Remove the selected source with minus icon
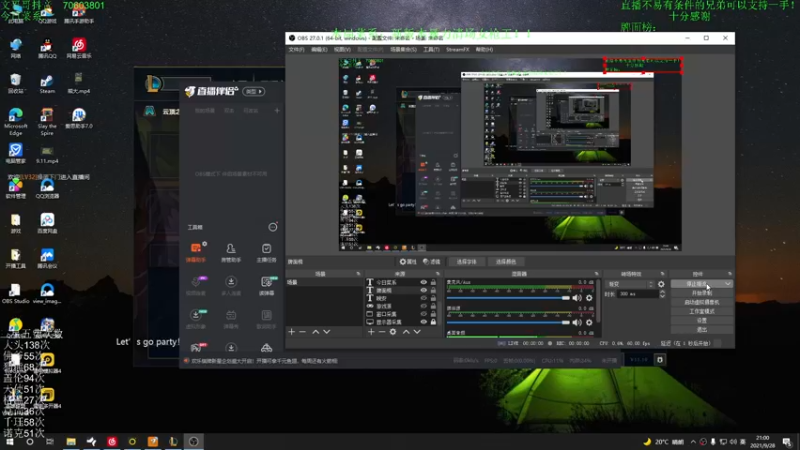The image size is (800, 450). click(382, 332)
